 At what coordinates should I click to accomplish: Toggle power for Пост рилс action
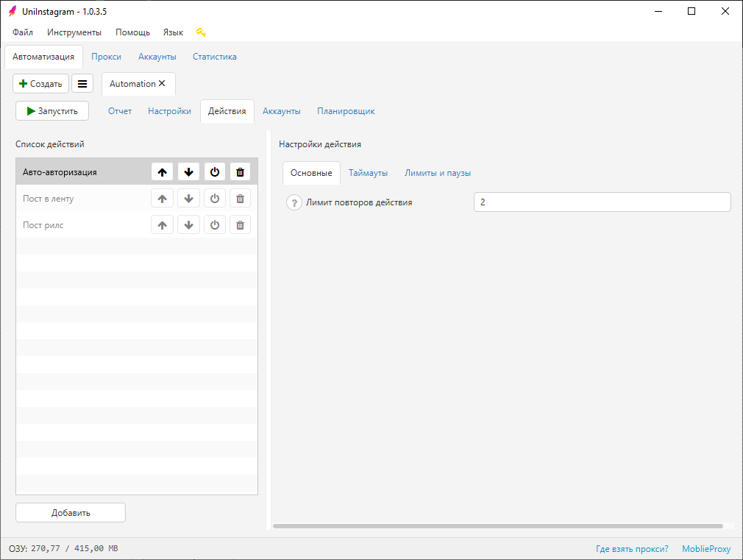point(214,225)
